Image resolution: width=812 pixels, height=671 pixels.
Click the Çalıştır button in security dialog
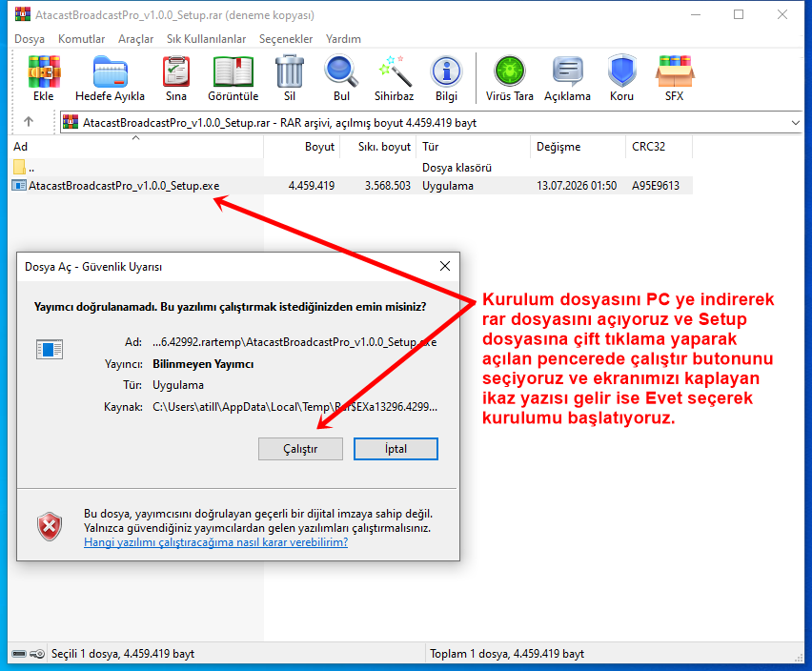click(x=300, y=449)
